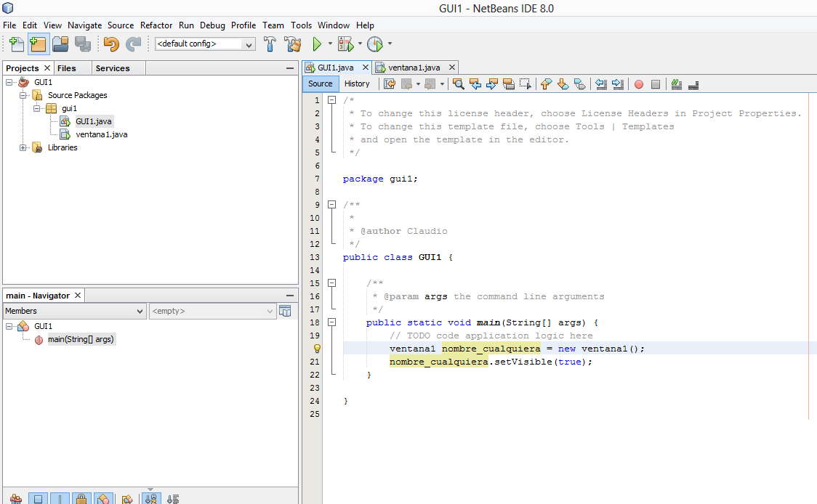Debug the project with the debug icon
The width and height of the screenshot is (817, 504).
coord(347,44)
